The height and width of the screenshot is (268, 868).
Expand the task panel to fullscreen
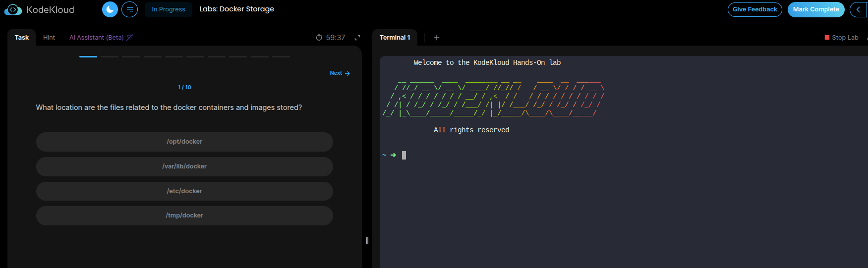(x=357, y=38)
